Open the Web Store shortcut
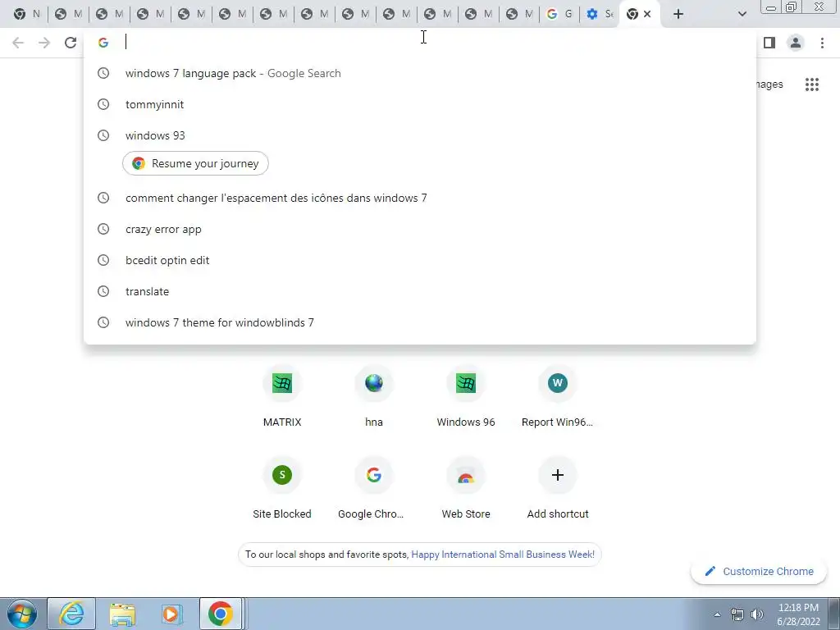 pyautogui.click(x=466, y=489)
